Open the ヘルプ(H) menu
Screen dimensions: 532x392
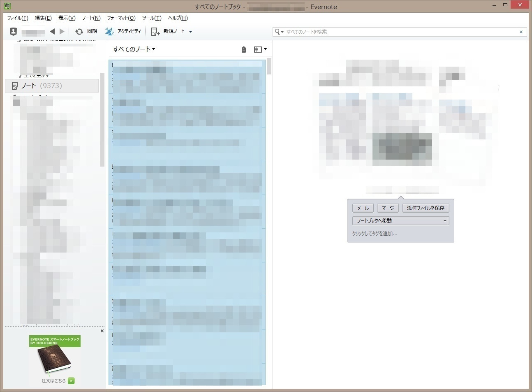point(178,18)
